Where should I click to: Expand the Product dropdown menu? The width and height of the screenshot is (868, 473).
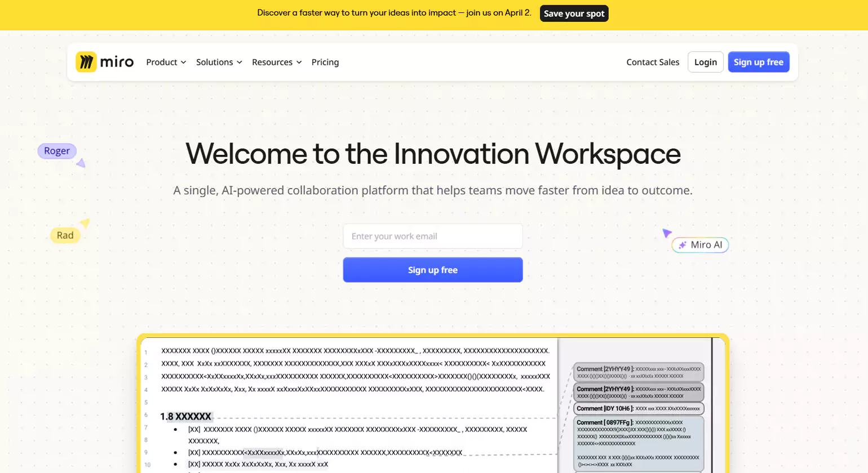pyautogui.click(x=166, y=62)
